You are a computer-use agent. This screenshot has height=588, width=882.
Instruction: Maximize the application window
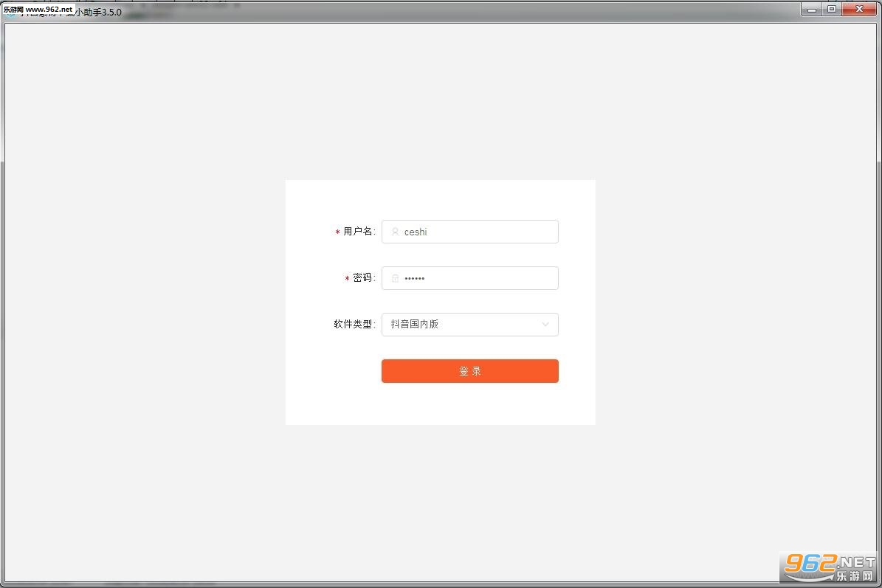(x=831, y=10)
